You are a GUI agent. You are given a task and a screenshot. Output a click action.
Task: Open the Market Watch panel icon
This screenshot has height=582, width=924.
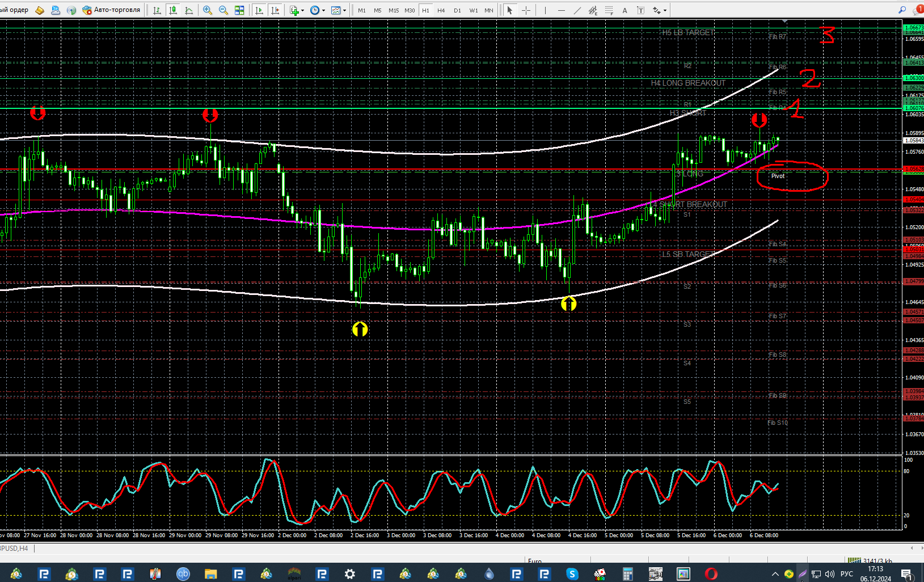39,10
